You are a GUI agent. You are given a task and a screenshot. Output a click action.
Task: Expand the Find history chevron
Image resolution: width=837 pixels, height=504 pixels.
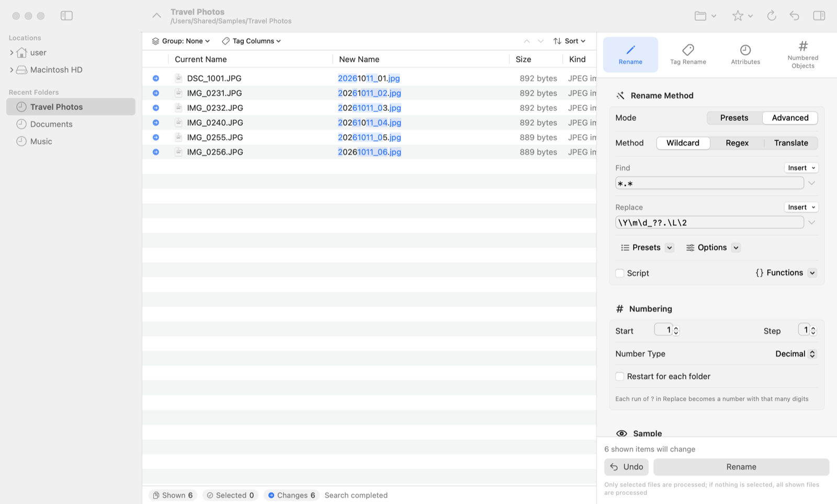tap(811, 183)
